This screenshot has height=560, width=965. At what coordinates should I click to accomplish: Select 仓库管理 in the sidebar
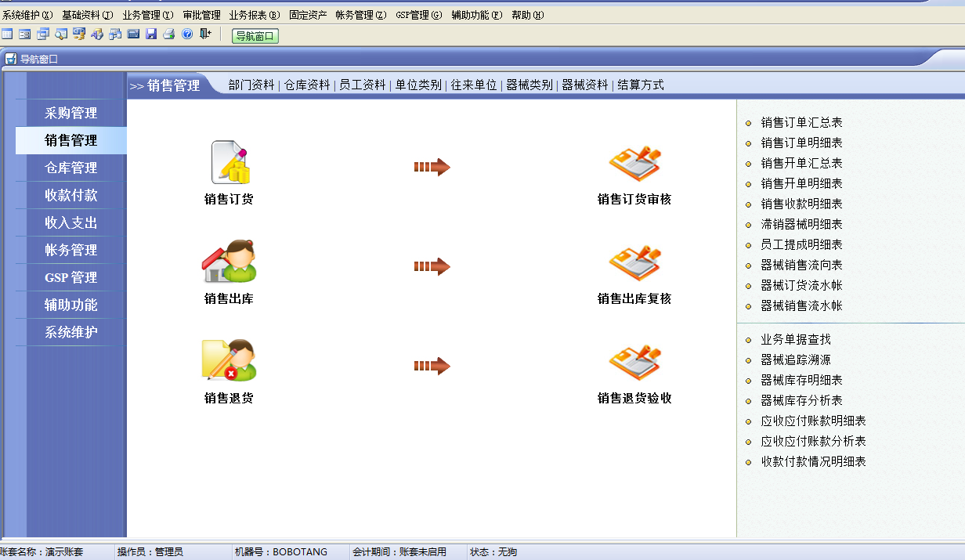tap(71, 168)
